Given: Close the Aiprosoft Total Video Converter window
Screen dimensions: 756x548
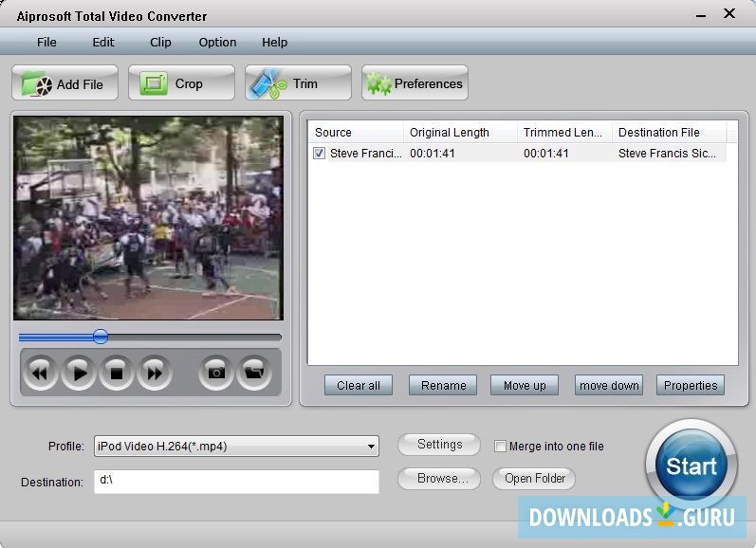Looking at the screenshot, I should click(x=729, y=13).
